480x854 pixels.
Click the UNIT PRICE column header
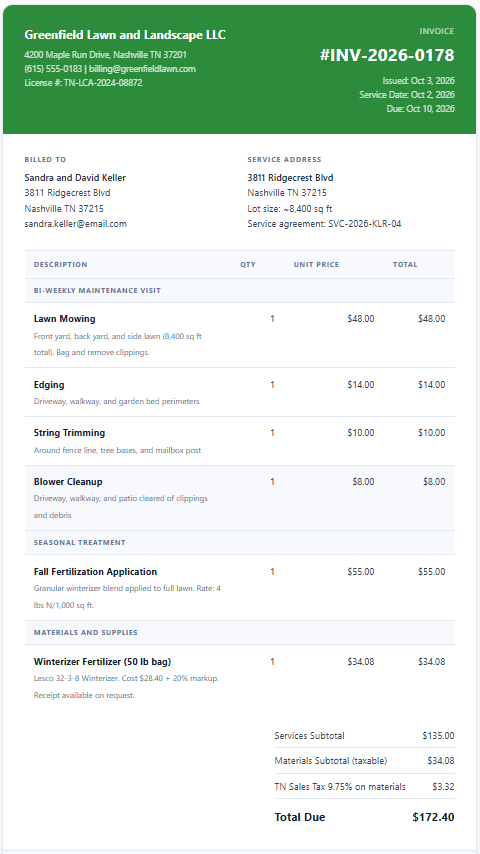point(317,265)
